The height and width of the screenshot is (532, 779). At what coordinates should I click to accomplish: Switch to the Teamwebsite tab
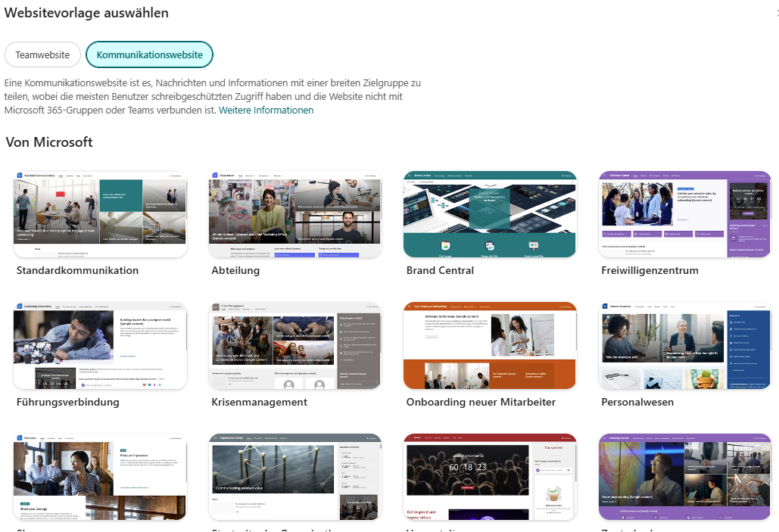point(42,54)
